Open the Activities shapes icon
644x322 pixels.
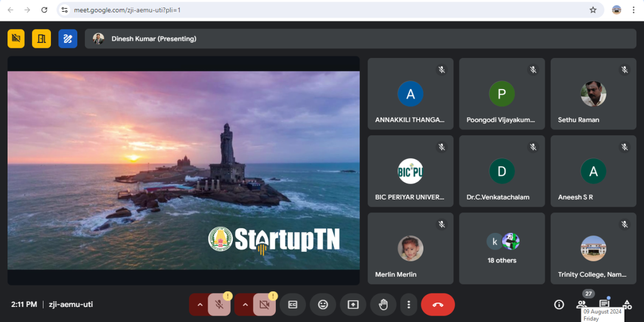pos(627,304)
